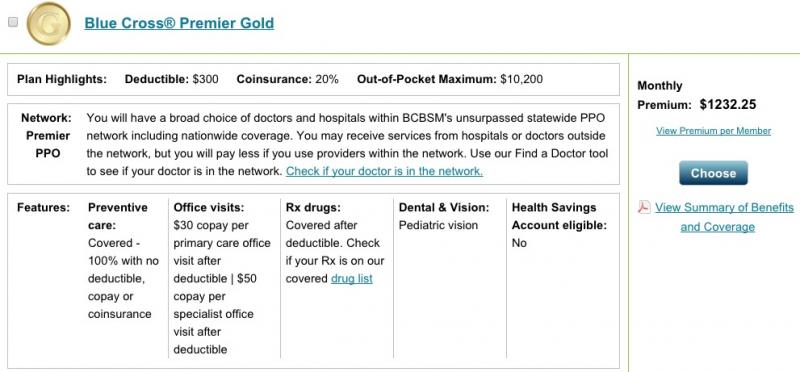Select the Choose button for this plan
Viewport: 800px width, 372px height.
[713, 173]
